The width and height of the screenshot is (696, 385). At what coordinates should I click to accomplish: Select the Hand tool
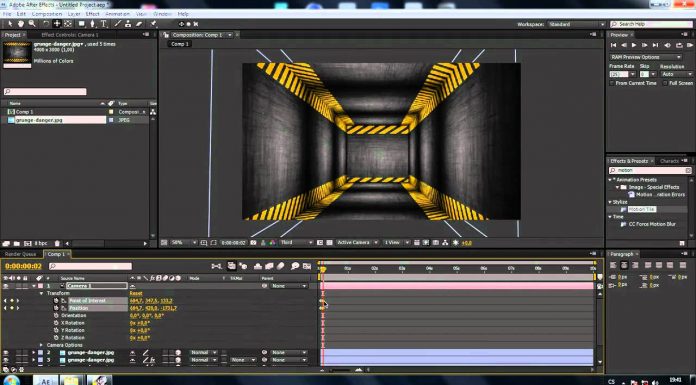click(21, 24)
